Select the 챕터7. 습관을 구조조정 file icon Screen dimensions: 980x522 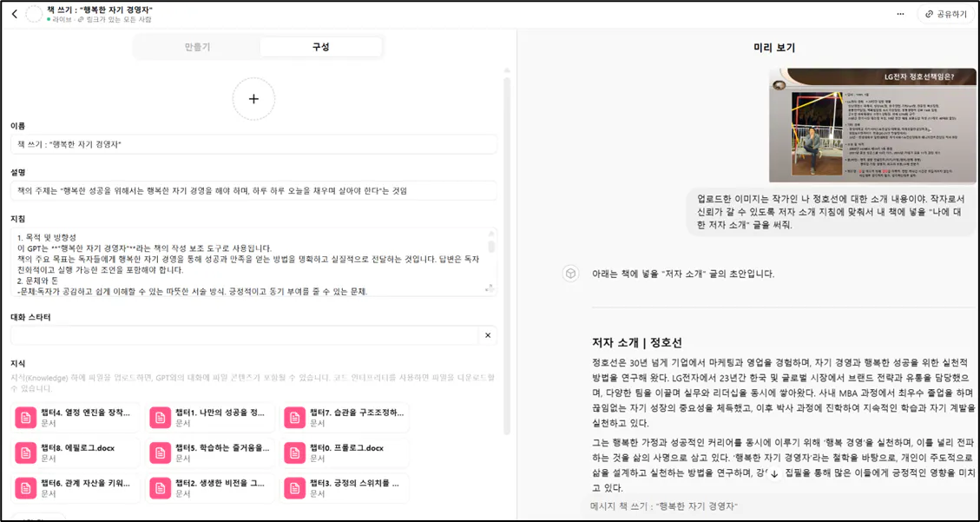point(296,415)
